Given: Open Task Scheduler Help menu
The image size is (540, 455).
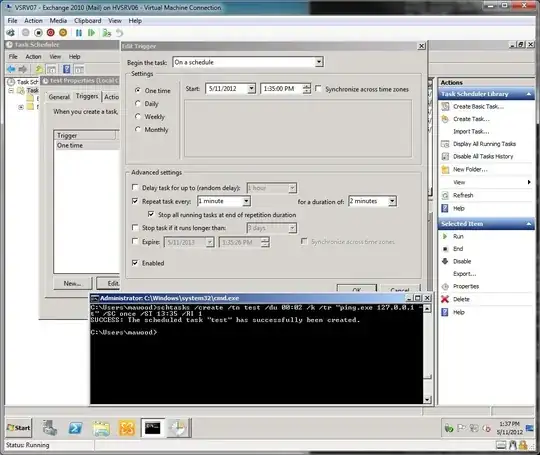Looking at the screenshot, I should [x=74, y=56].
